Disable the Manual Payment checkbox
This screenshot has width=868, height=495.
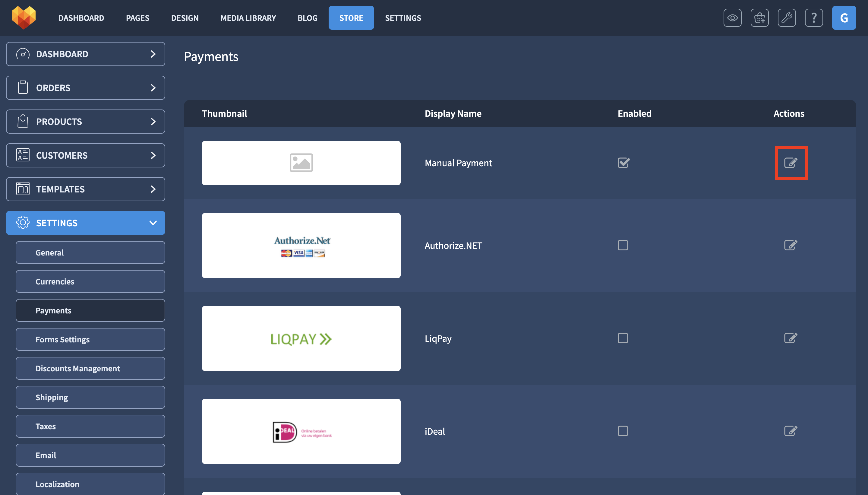tap(623, 163)
